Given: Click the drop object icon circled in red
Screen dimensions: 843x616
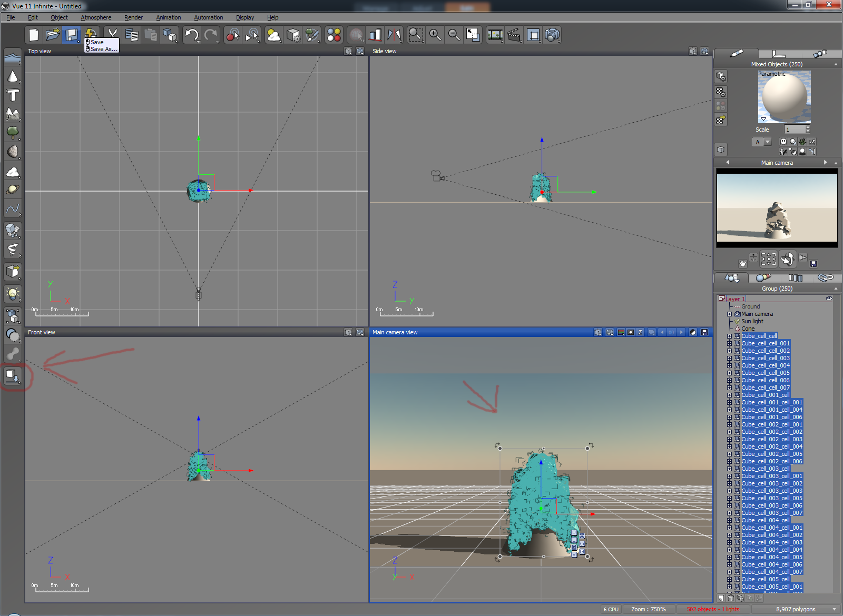Looking at the screenshot, I should point(13,376).
